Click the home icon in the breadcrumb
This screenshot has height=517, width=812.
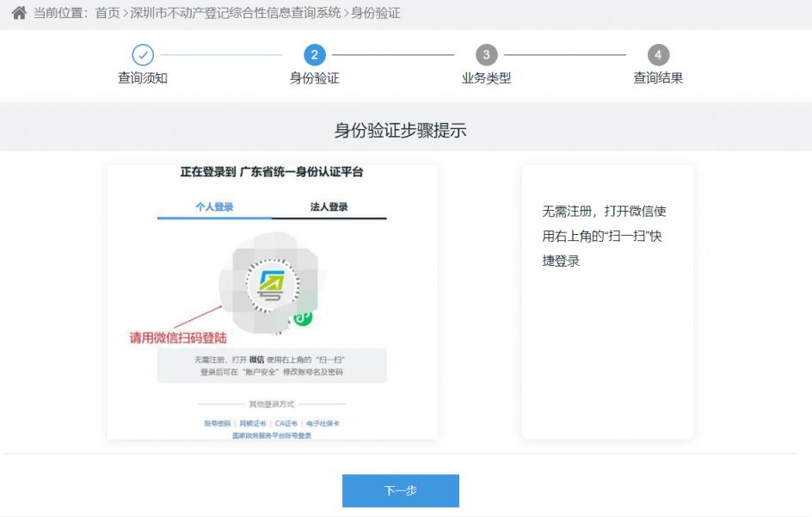tap(19, 13)
